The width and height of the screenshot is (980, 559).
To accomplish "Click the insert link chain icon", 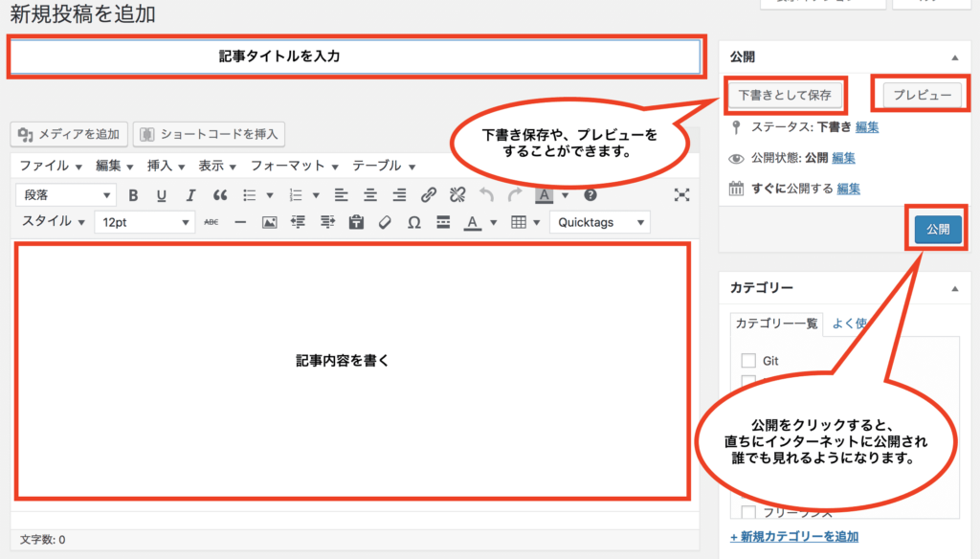I will (x=429, y=195).
